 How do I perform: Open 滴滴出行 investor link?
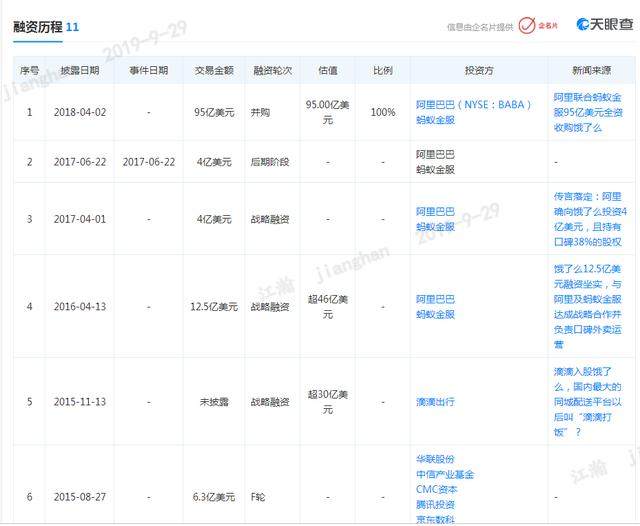pos(435,402)
